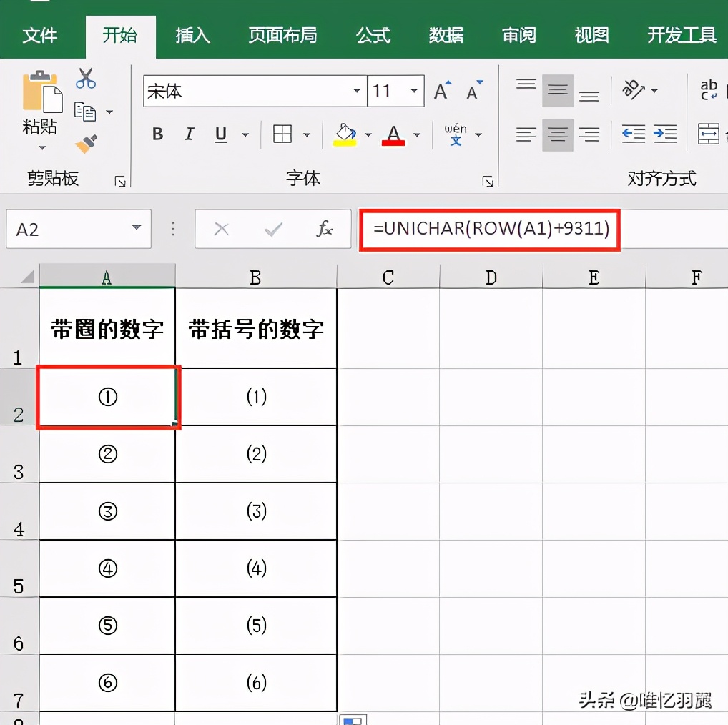
Task: Apply the Borders grid icon
Action: pyautogui.click(x=282, y=134)
